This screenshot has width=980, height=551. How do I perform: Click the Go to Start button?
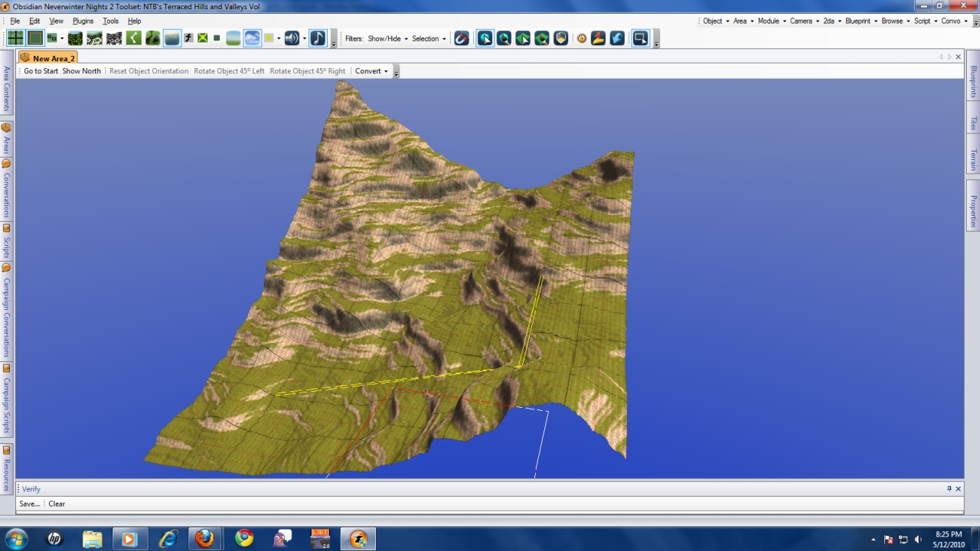click(x=41, y=71)
